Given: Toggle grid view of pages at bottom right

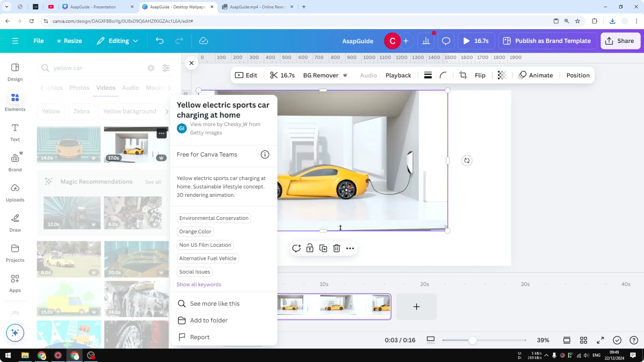Looking at the screenshot, I should pyautogui.click(x=584, y=340).
